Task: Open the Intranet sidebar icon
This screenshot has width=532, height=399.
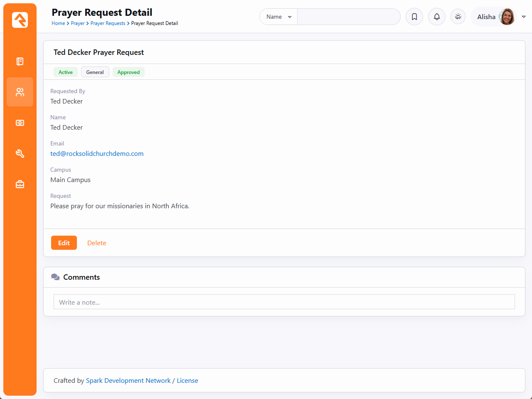Action: 20,62
